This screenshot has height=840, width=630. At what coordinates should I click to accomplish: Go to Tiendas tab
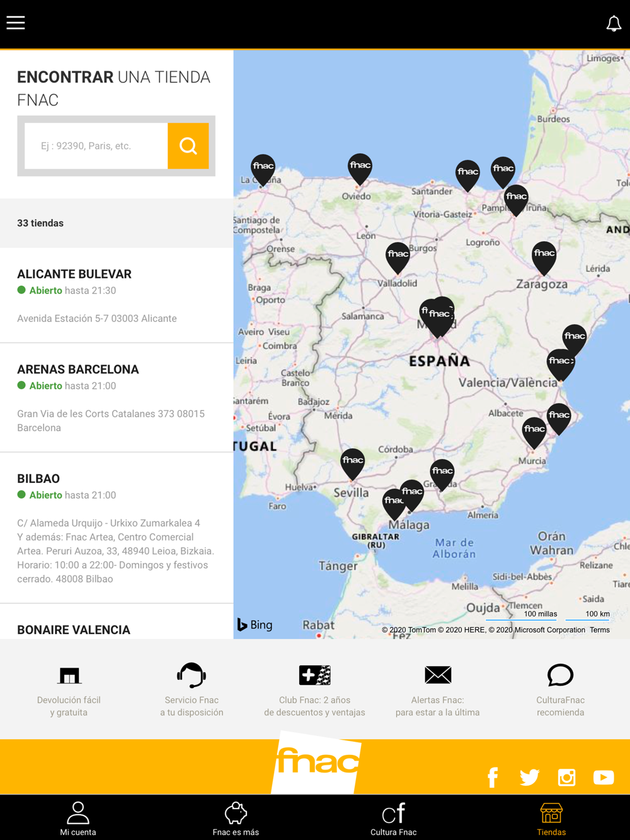551,819
